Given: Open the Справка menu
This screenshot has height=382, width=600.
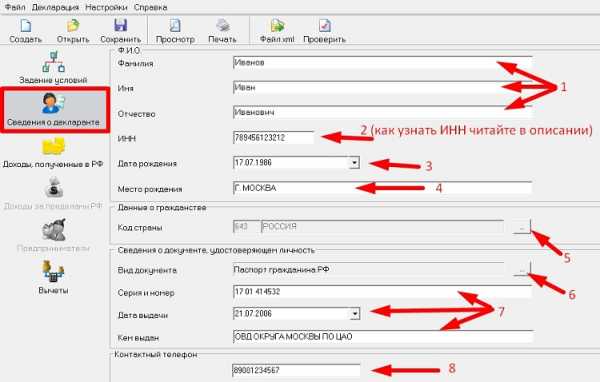Looking at the screenshot, I should pyautogui.click(x=150, y=7).
